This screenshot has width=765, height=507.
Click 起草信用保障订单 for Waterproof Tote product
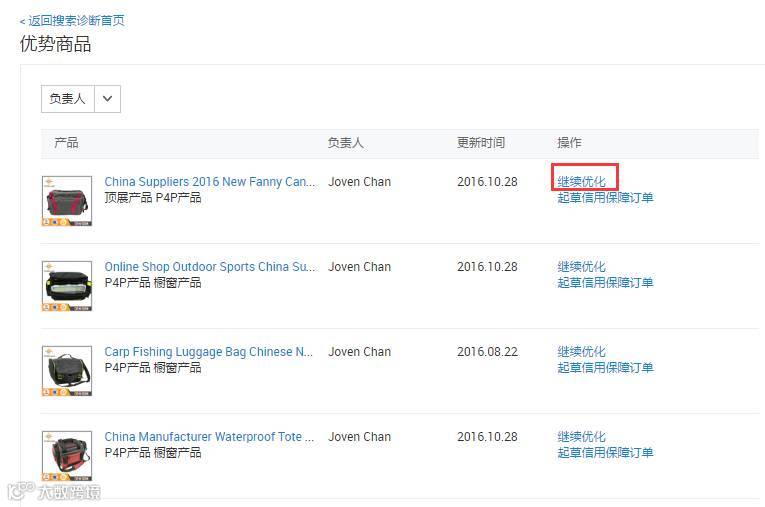click(x=605, y=452)
